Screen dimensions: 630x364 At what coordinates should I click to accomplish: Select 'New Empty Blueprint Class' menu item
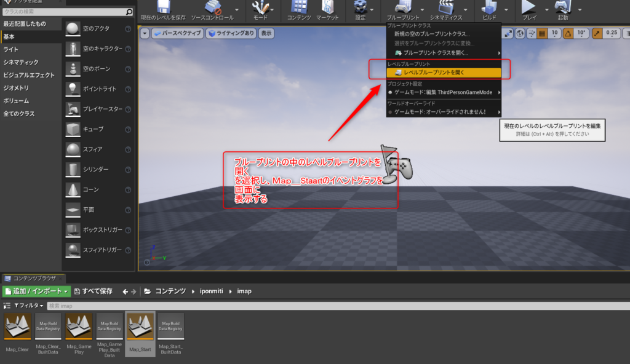(431, 34)
